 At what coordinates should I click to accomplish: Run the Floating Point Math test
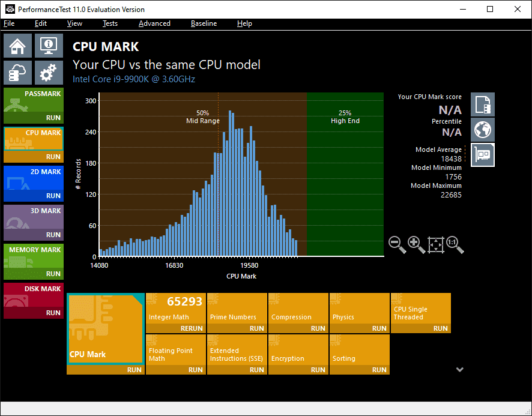(176, 370)
